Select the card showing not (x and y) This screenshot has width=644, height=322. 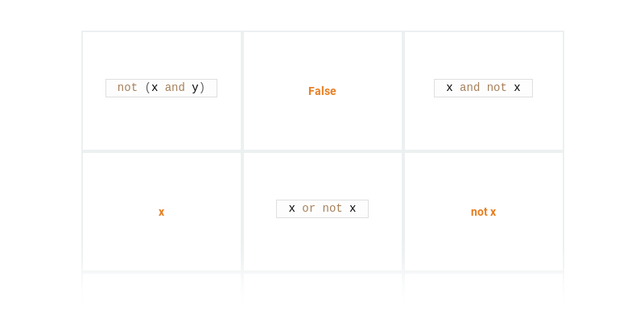[x=162, y=91]
